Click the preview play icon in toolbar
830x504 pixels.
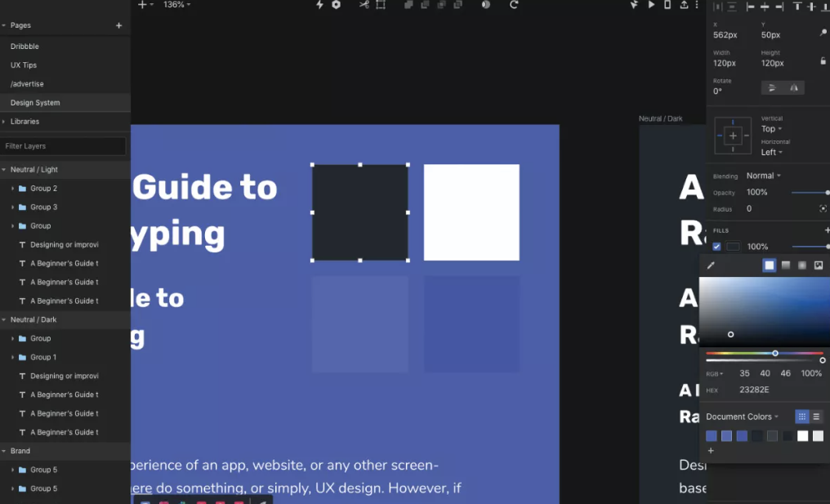click(x=651, y=5)
